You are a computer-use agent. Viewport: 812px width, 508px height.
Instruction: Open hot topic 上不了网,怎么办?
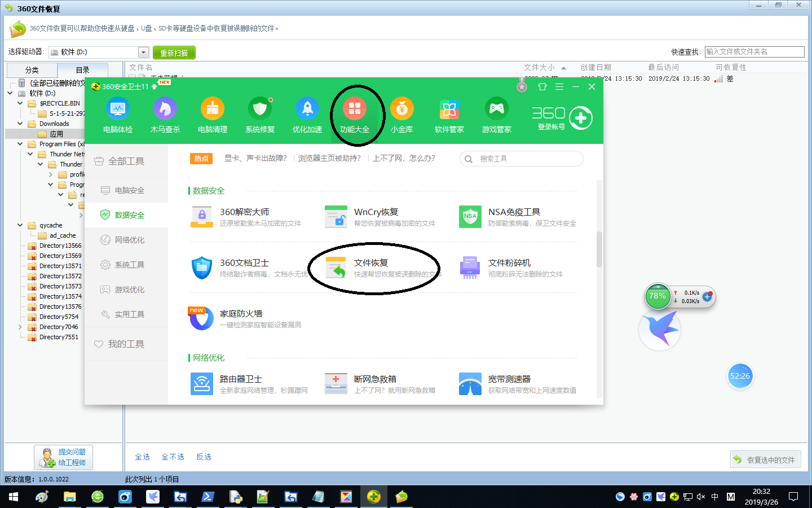tap(404, 158)
